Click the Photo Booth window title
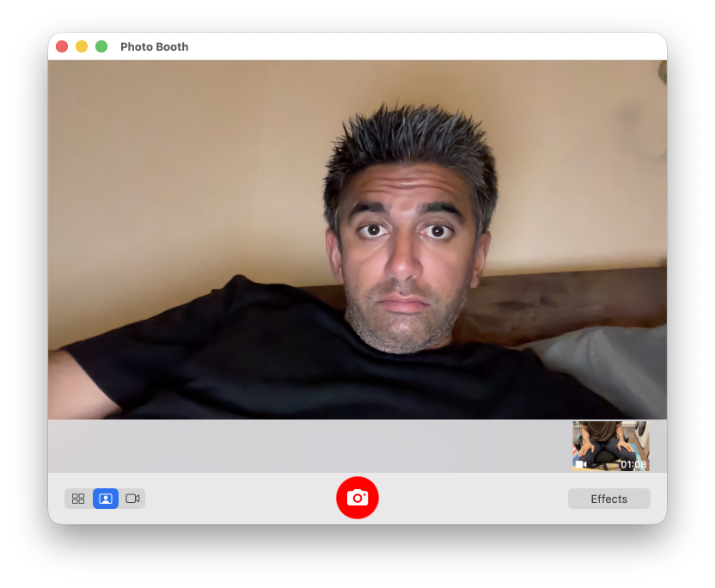Screen dimensions: 715x588 [x=154, y=47]
